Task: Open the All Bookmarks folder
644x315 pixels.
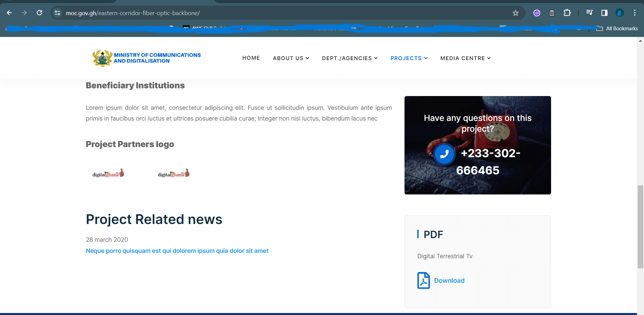Action: coord(617,29)
